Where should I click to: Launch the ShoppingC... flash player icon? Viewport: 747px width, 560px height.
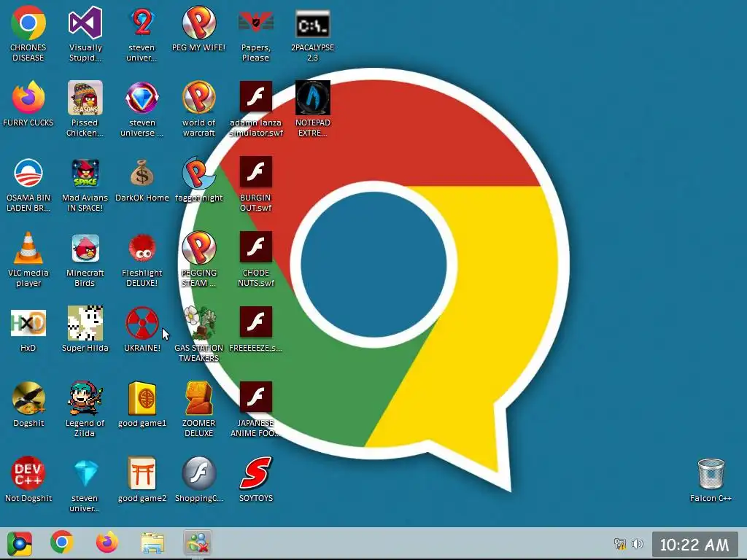pos(198,473)
